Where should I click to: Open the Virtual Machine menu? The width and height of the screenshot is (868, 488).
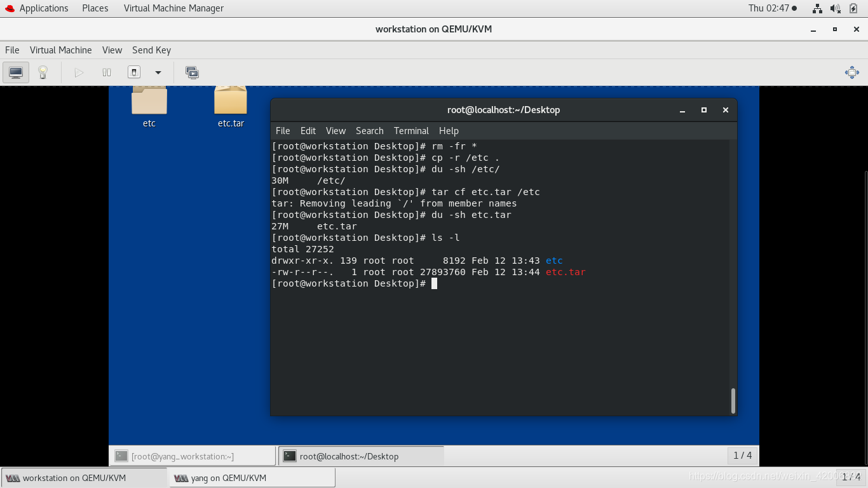[61, 50]
